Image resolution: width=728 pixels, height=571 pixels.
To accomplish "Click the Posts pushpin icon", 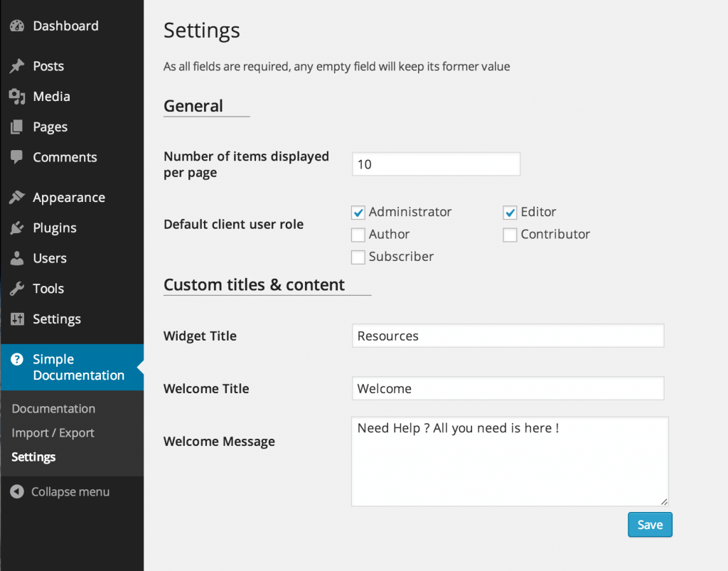I will (x=17, y=66).
